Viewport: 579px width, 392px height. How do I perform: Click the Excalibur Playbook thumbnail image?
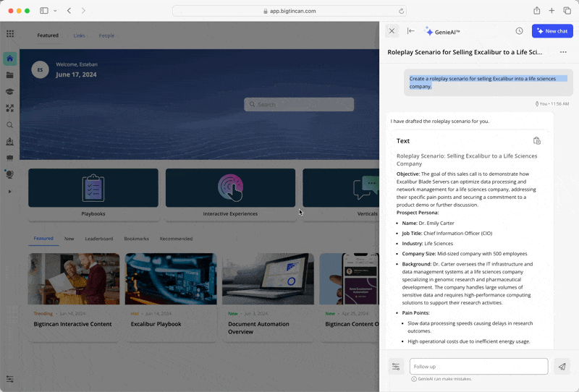(x=171, y=278)
